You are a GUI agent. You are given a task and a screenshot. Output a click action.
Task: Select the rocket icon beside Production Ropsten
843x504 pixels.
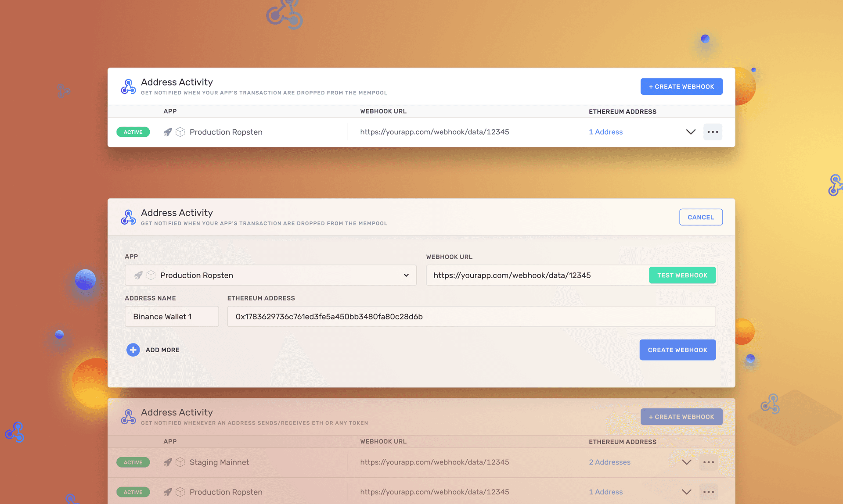pos(168,132)
